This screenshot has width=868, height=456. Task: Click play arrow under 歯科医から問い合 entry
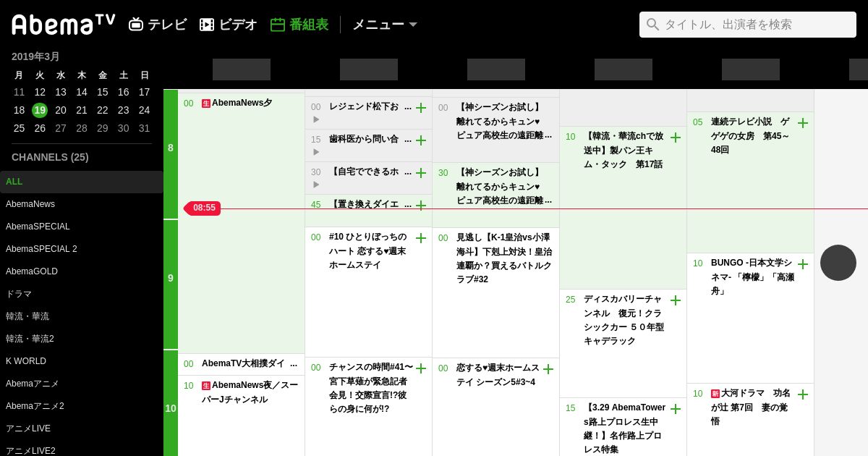pyautogui.click(x=316, y=152)
